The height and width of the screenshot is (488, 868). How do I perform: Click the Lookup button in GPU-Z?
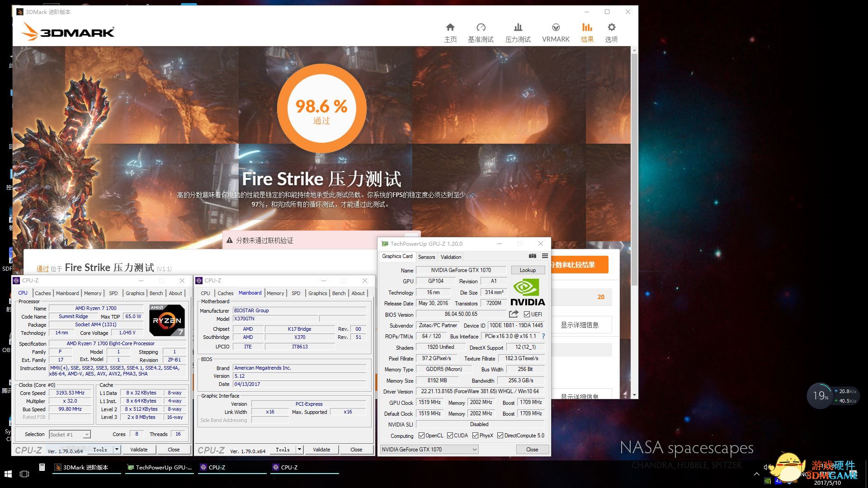528,270
